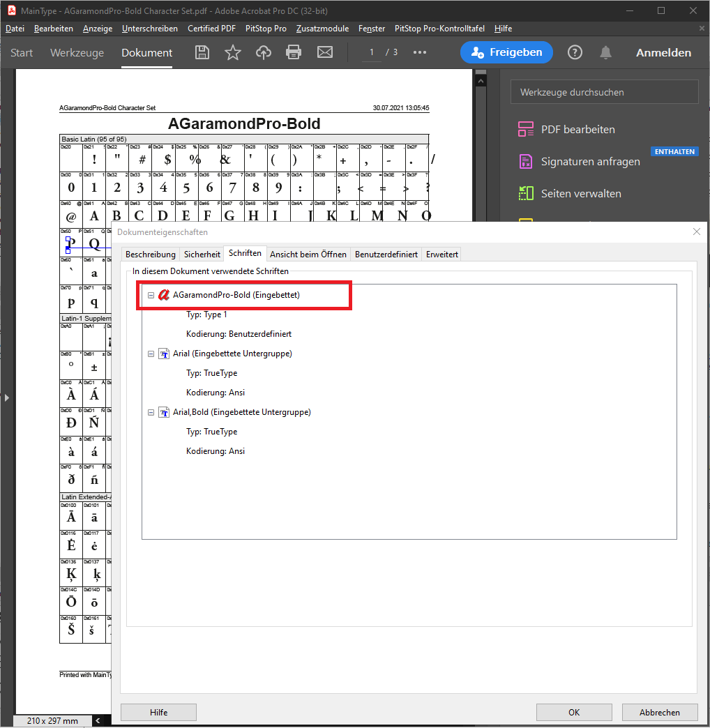Click the PDF bearbeiten label

coord(577,130)
